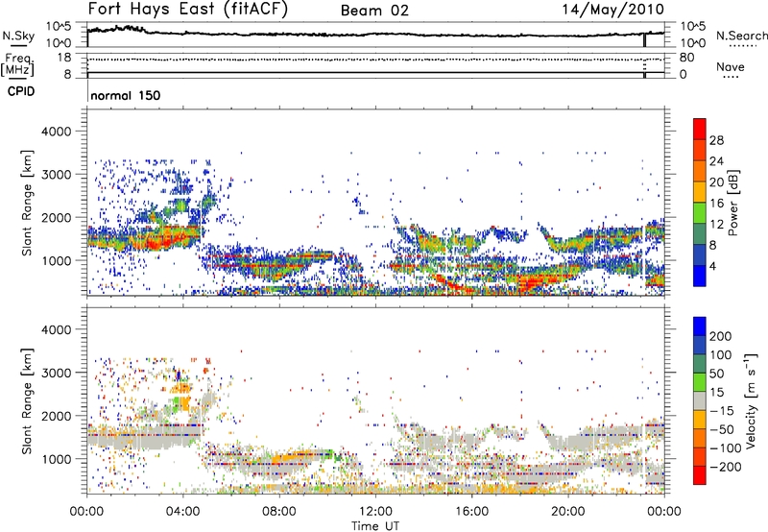Click the 'Beam 02' label
This screenshot has height=532, width=768.
374,11
